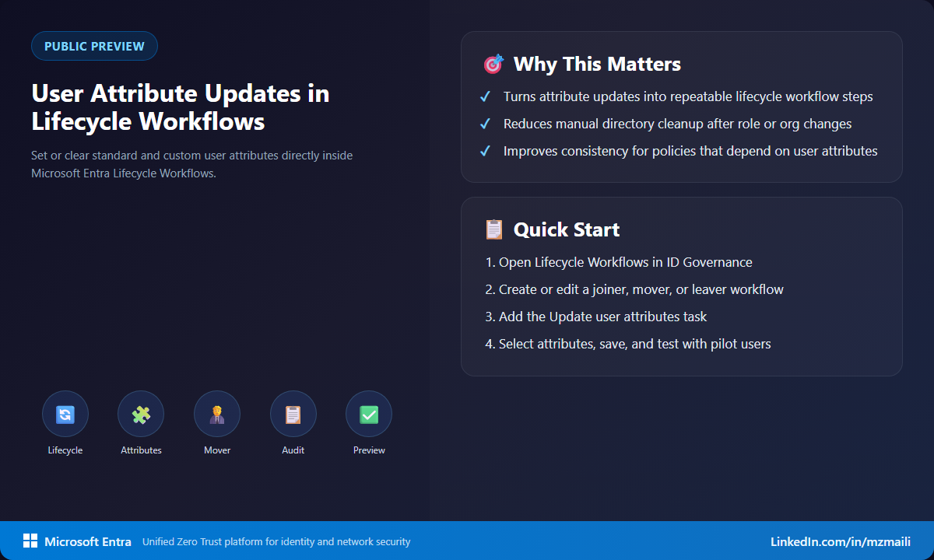Click the Attributes puzzle piece icon

point(141,414)
